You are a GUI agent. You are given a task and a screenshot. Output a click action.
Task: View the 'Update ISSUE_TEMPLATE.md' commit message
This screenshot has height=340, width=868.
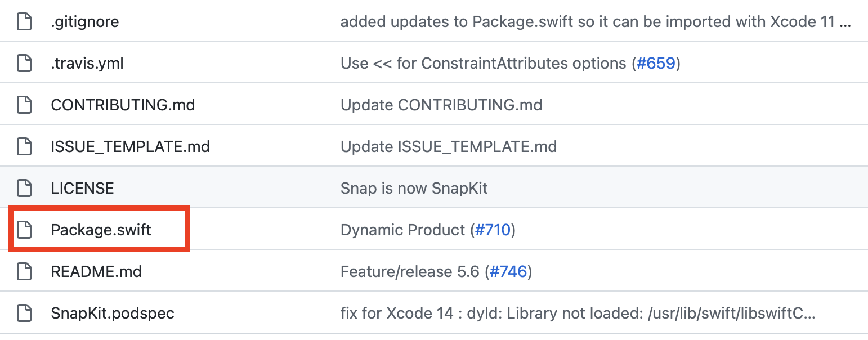(448, 147)
